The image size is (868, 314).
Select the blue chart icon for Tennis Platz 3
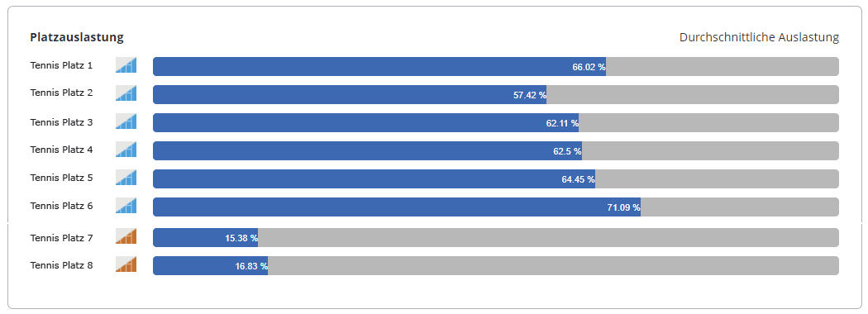[x=126, y=121]
